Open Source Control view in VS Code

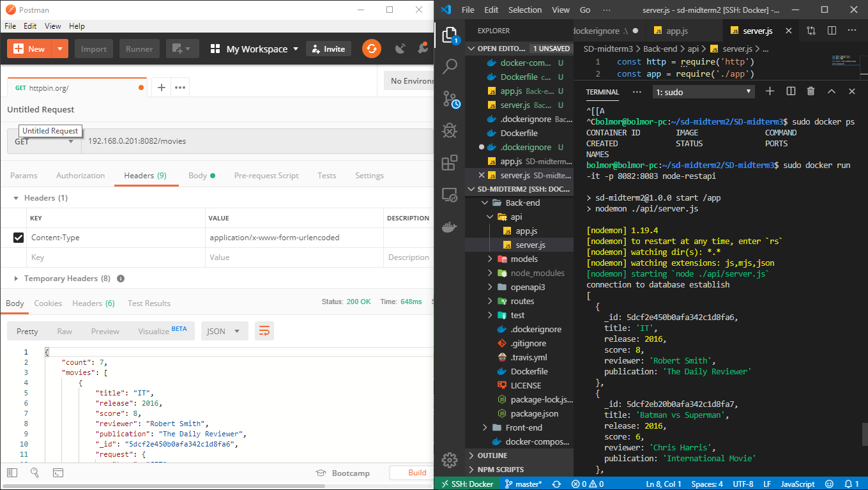[450, 98]
